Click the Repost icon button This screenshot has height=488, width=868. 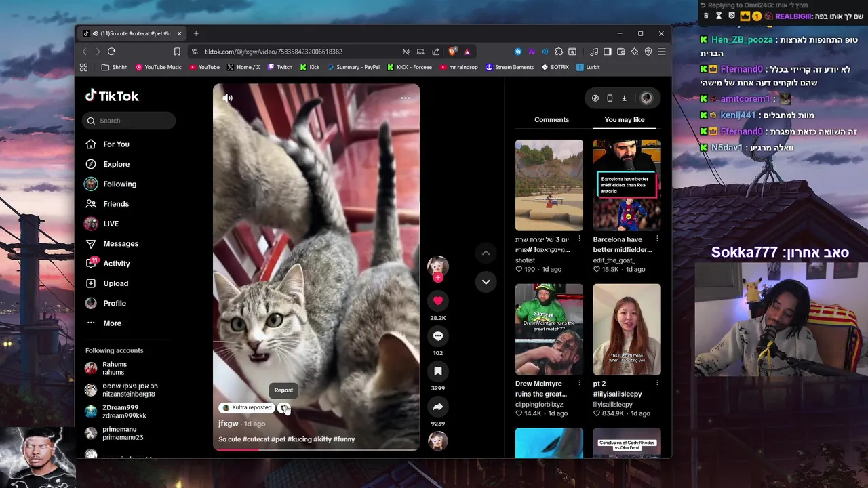click(x=284, y=408)
